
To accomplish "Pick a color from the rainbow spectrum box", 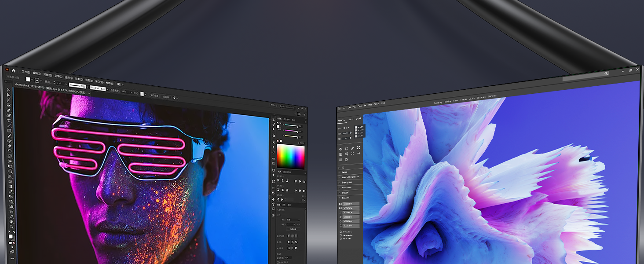I will (291, 157).
